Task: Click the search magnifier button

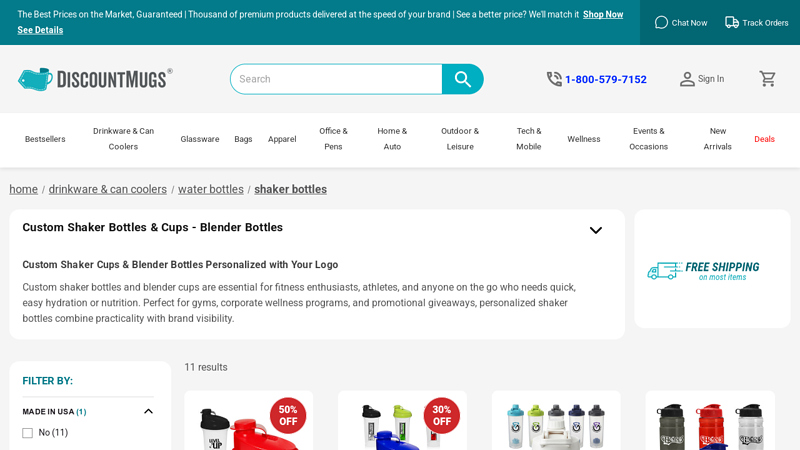Action: [x=463, y=79]
